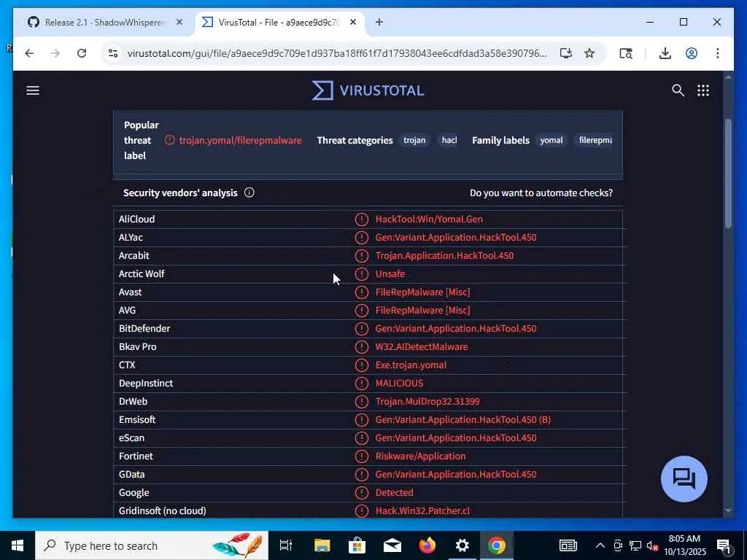
Task: Reload the VirusTotal page
Action: (x=82, y=53)
